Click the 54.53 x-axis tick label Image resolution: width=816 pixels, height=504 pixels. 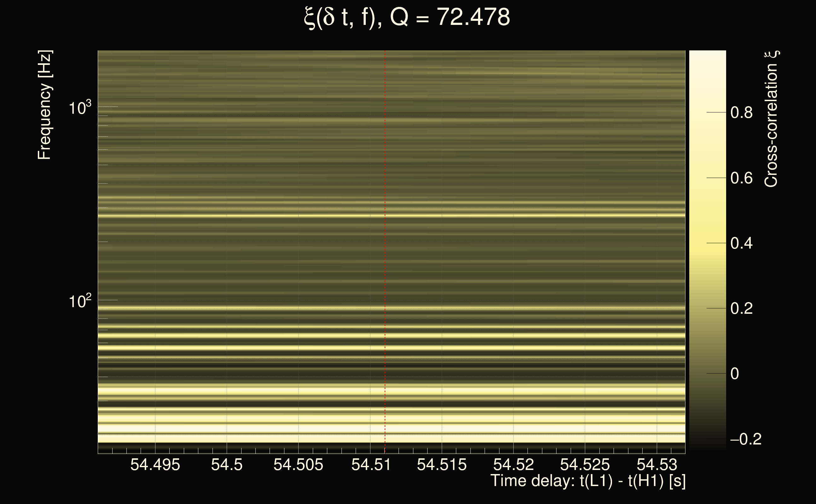(x=657, y=465)
